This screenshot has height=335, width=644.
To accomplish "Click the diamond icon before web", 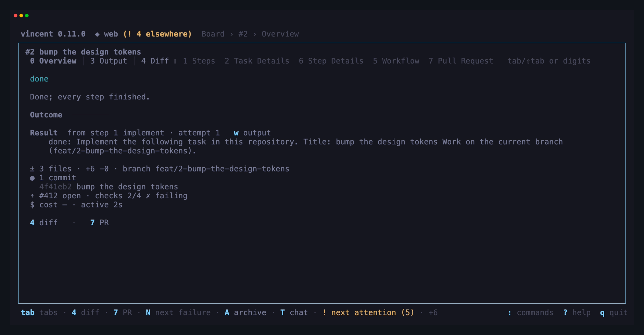I will (97, 34).
